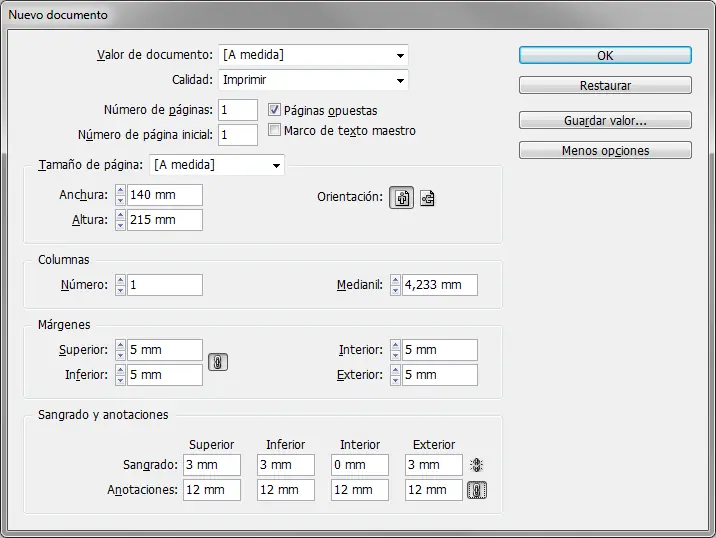Toggle the bleed (Sangrado) chain-link icon
716x538 pixels.
point(476,465)
